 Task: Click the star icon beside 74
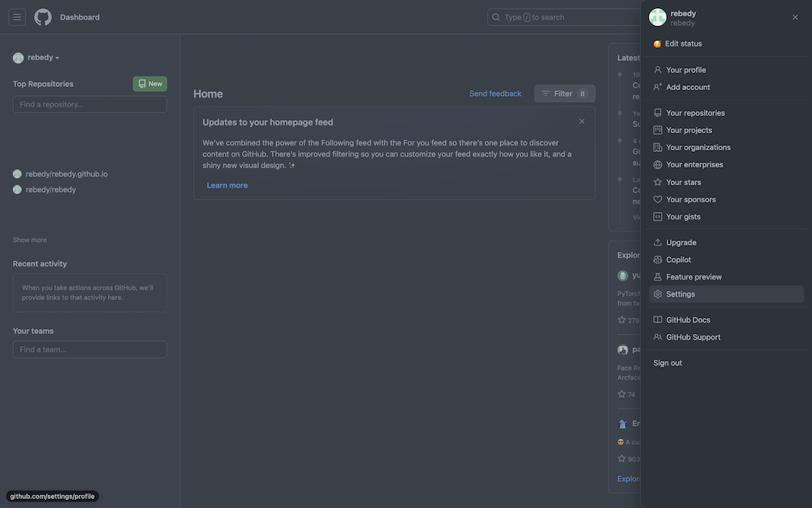coord(621,394)
